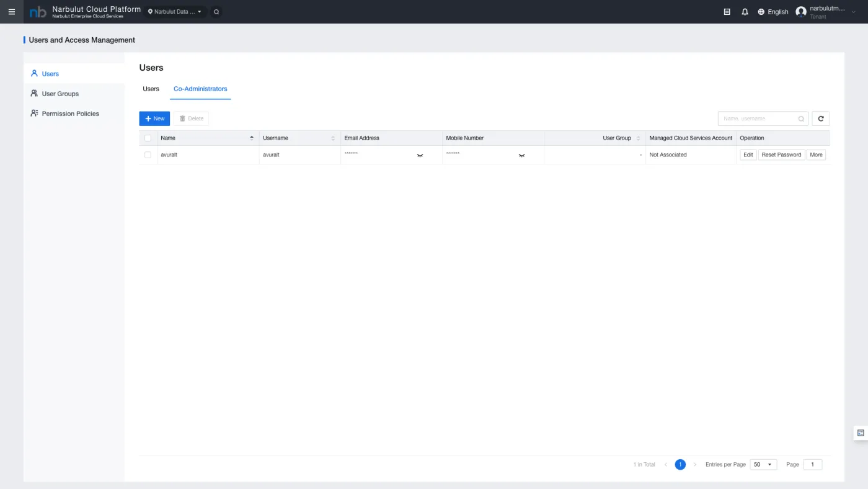Click avuralt in the Username column
Viewport: 868px width, 489px height.
click(271, 155)
